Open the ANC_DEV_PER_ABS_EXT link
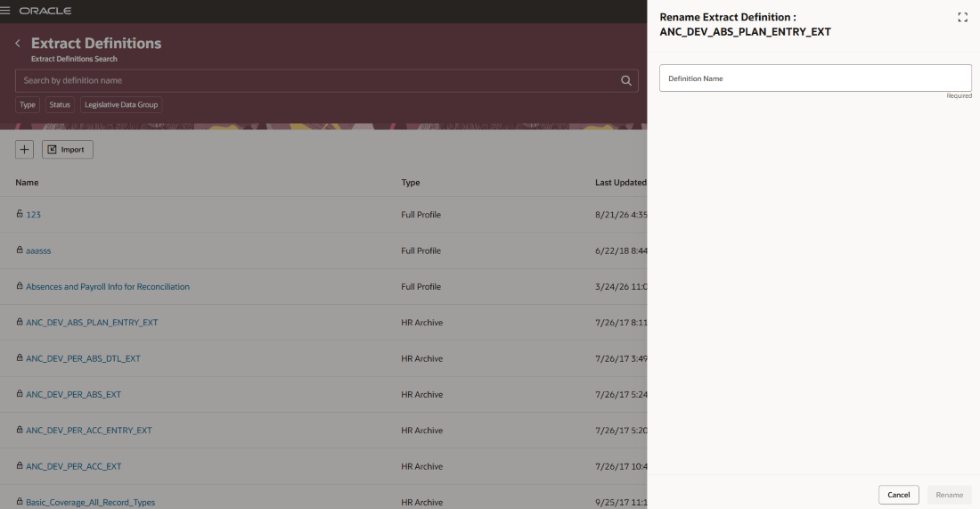 point(73,395)
